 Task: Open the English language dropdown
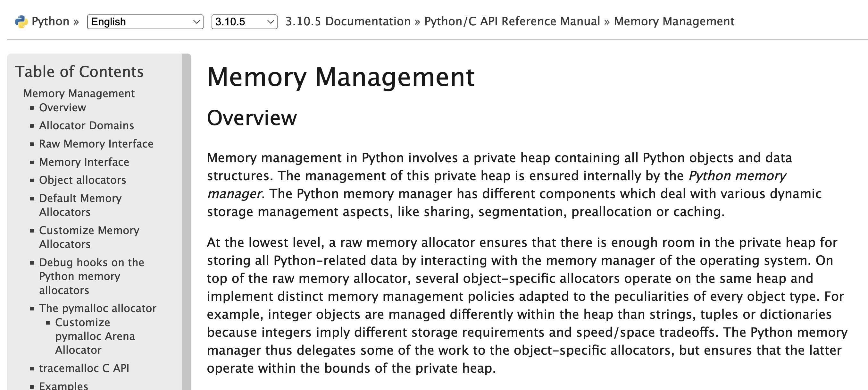point(145,22)
